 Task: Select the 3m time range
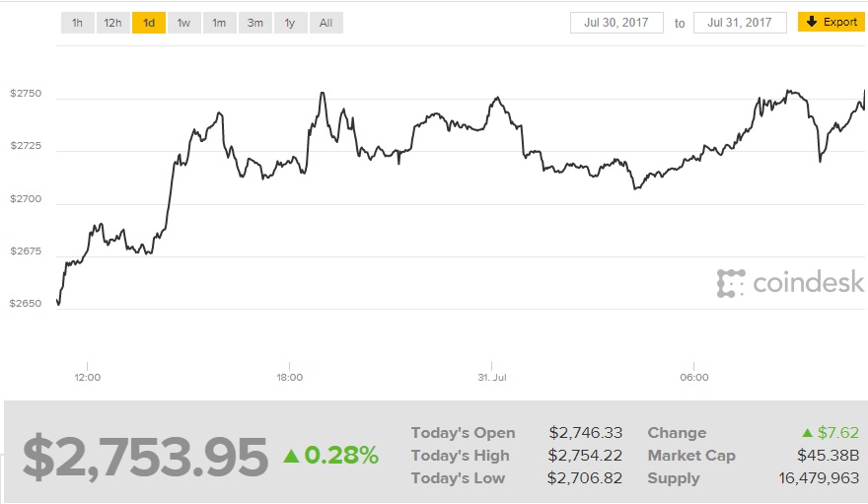coord(254,23)
